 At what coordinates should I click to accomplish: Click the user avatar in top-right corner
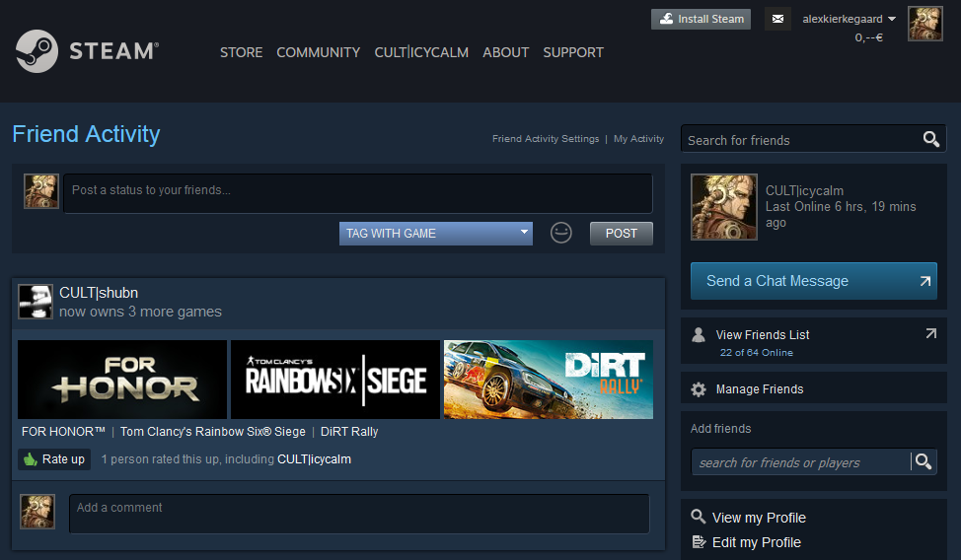[924, 23]
